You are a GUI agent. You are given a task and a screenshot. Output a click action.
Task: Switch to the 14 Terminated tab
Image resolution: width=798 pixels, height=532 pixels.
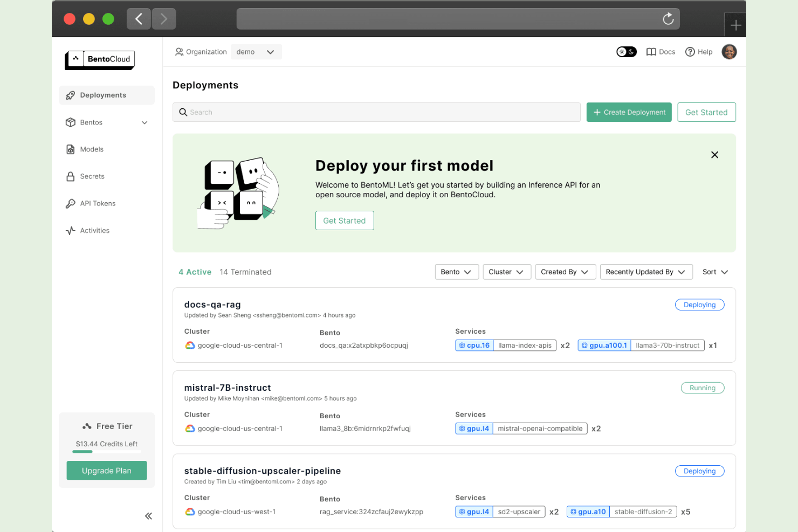point(245,272)
